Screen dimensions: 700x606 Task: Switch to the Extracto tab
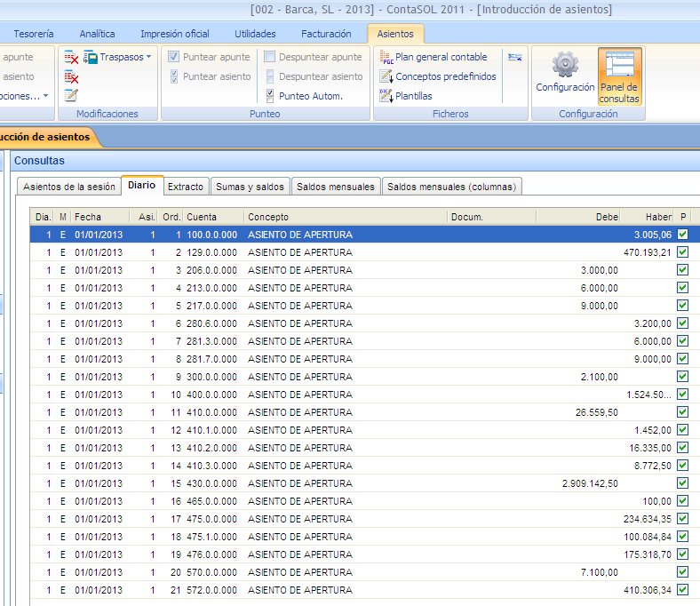(186, 187)
